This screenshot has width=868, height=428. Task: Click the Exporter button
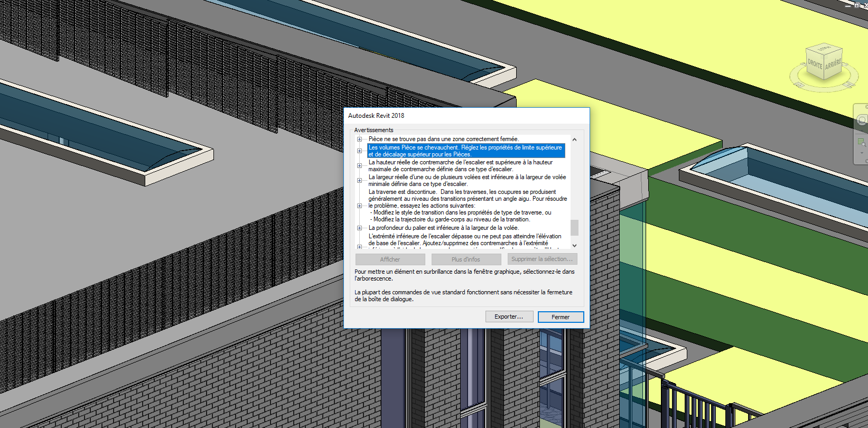508,317
